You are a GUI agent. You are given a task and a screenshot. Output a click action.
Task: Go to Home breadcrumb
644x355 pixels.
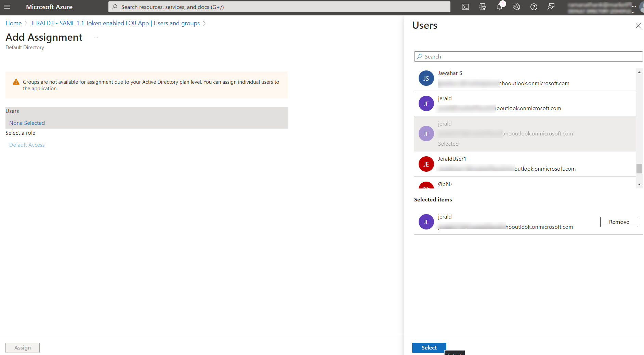(13, 23)
